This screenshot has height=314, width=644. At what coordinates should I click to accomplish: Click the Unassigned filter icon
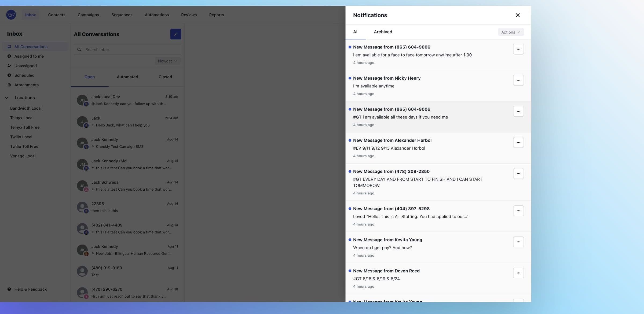click(9, 66)
